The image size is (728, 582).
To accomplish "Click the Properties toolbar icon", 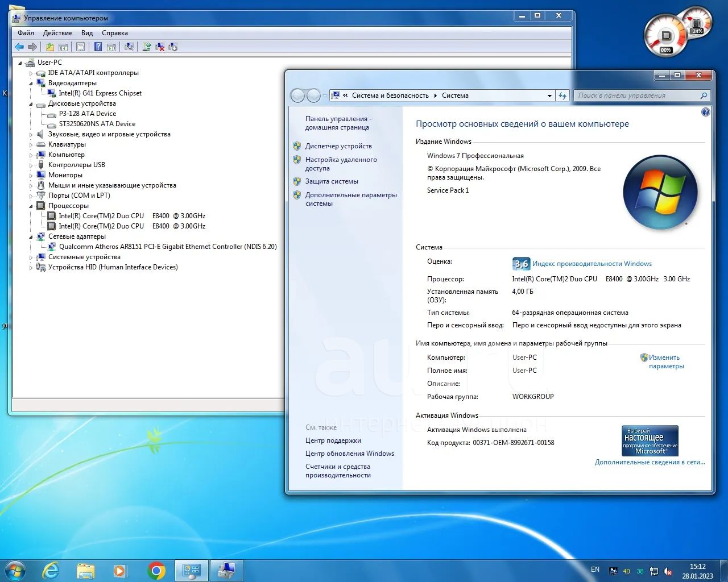I will (81, 47).
